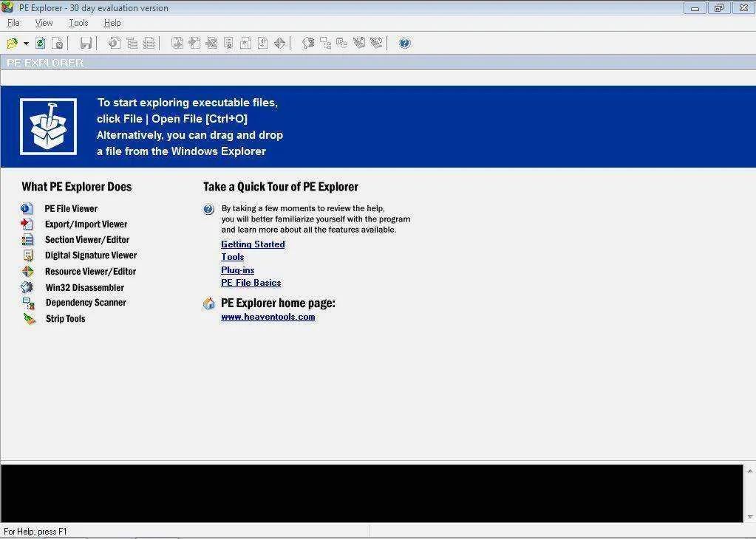Click the PE Explorer title bar app icon

click(7, 7)
